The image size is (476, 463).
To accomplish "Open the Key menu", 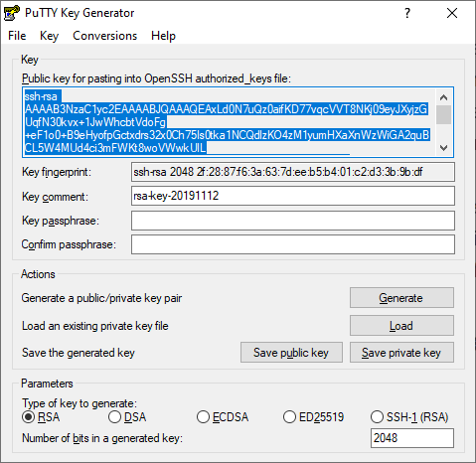I will coord(49,36).
